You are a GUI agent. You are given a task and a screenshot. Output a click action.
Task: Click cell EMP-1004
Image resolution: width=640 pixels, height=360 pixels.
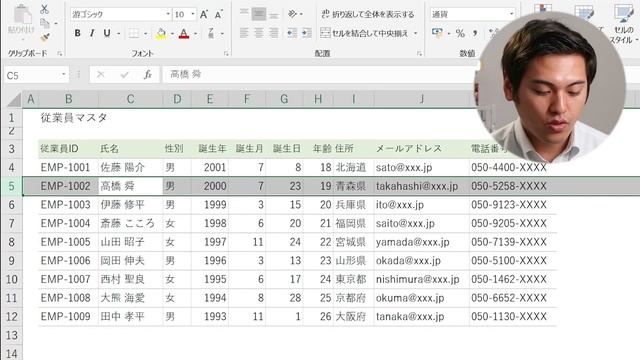[68, 223]
